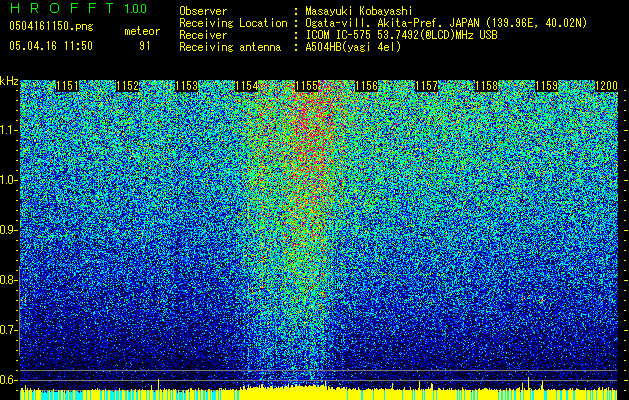The height and width of the screenshot is (400, 629).
Task: Click the 1159 time marker
Action: click(x=546, y=86)
